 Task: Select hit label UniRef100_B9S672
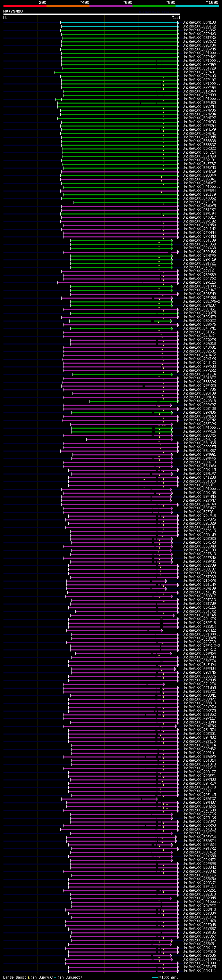tap(199, 41)
